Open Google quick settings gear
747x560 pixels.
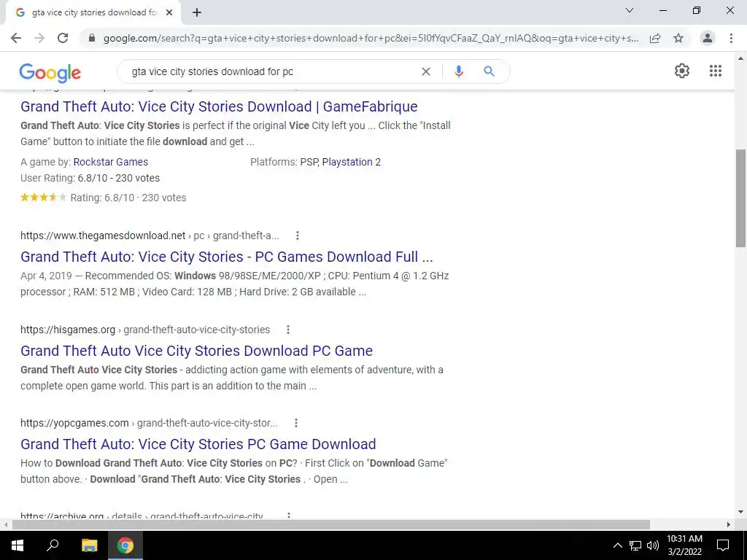click(682, 71)
